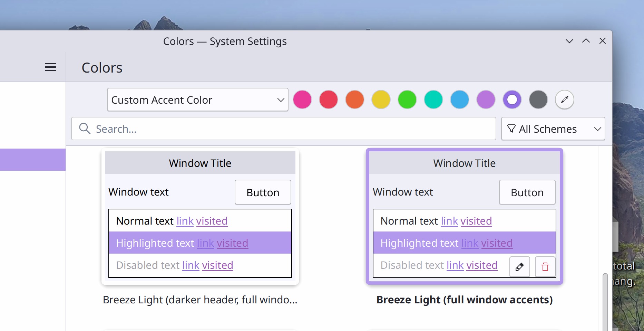Enable the gray accent color
This screenshot has height=331, width=644.
click(538, 100)
